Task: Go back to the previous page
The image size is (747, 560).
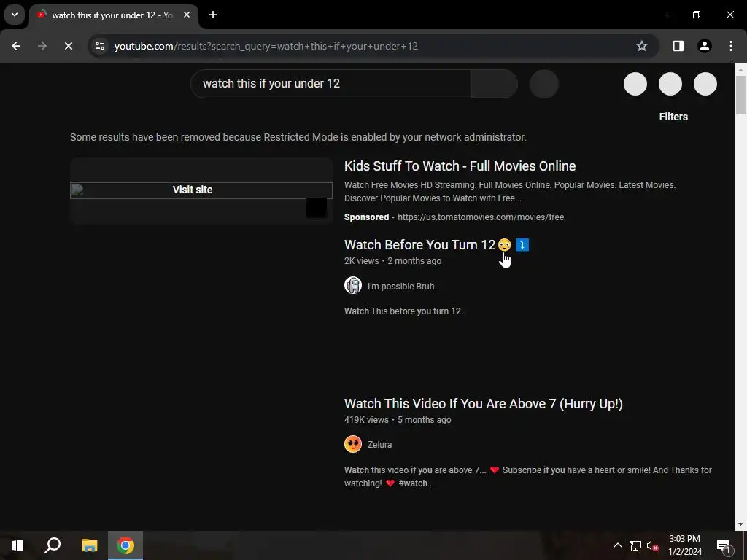Action: [16, 46]
